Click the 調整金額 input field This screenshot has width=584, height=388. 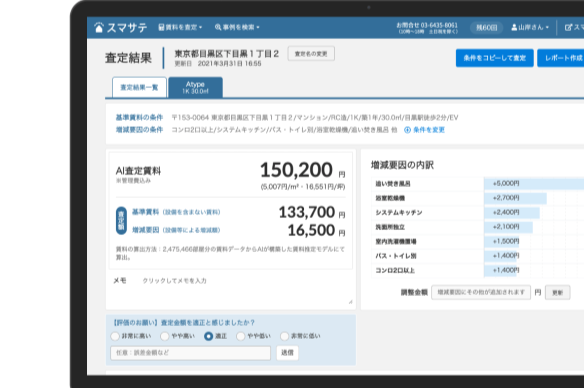point(481,293)
